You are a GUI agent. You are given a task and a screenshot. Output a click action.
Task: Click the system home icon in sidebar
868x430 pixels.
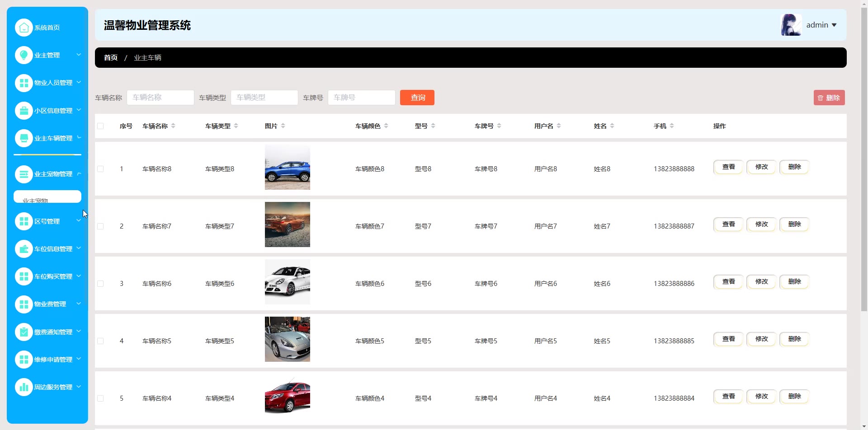pos(24,28)
